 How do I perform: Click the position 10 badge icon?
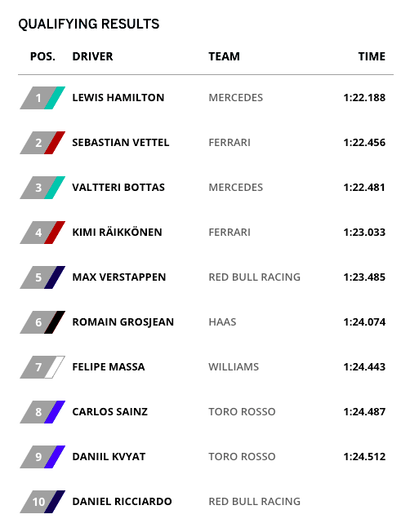42,502
